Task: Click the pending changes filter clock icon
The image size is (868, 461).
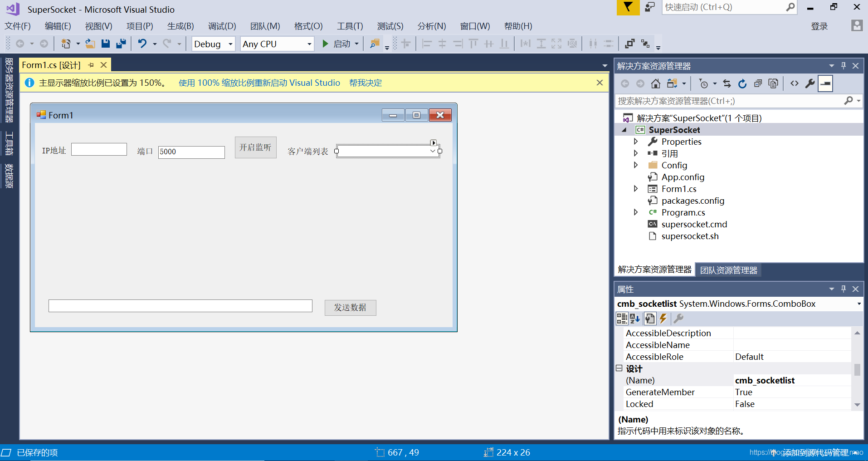Action: click(x=703, y=83)
